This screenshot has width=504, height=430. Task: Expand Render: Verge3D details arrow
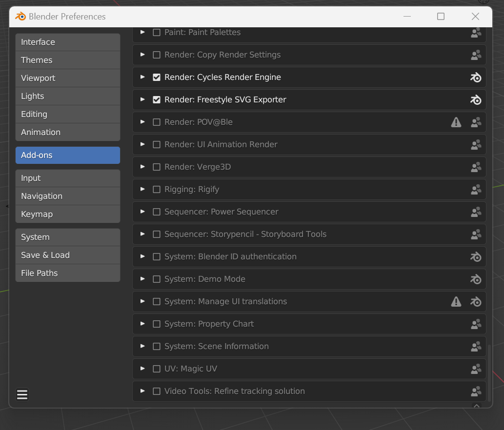142,167
